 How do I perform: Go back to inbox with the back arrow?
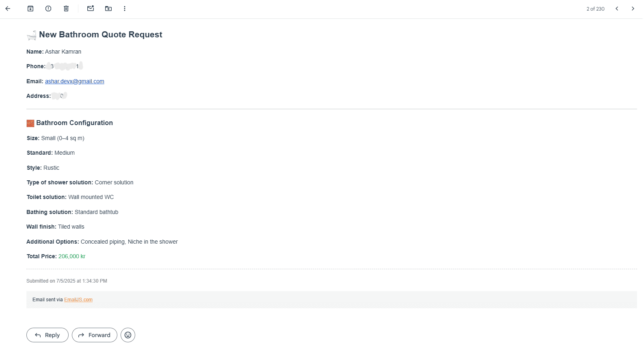point(8,9)
